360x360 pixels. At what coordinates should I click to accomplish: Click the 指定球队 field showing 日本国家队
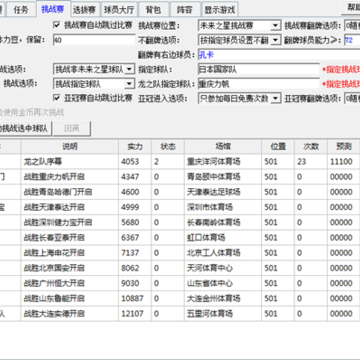tap(259, 69)
